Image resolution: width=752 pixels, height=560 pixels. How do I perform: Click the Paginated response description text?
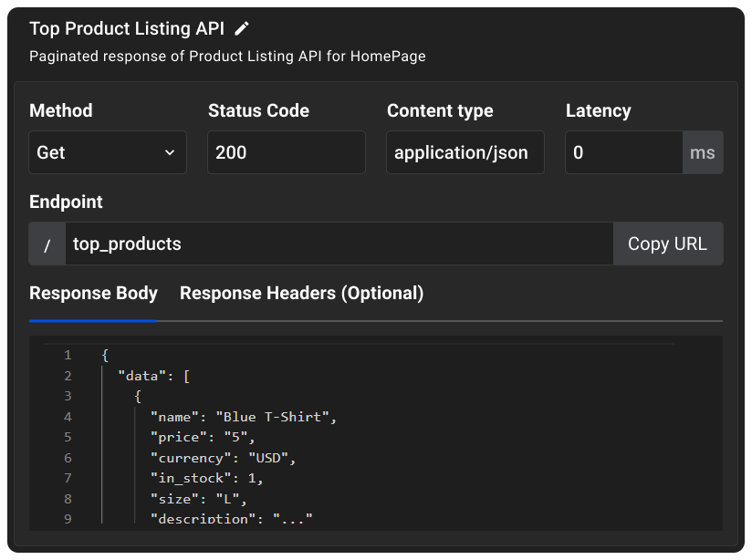point(227,57)
